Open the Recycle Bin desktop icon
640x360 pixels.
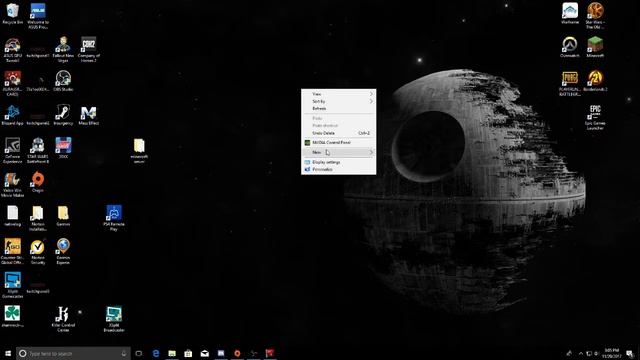coord(12,13)
